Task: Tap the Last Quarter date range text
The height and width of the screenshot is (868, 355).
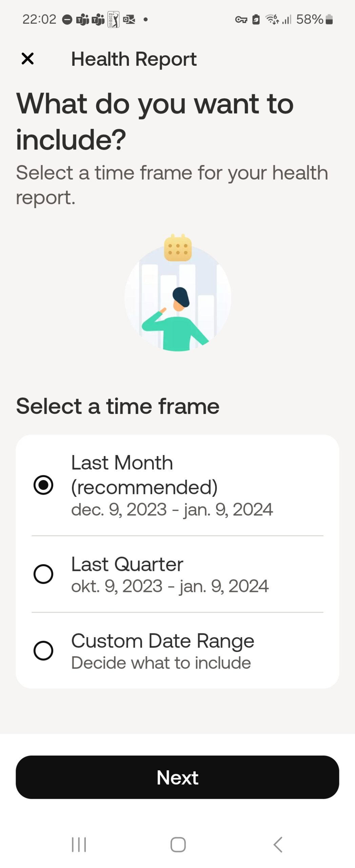Action: click(170, 586)
